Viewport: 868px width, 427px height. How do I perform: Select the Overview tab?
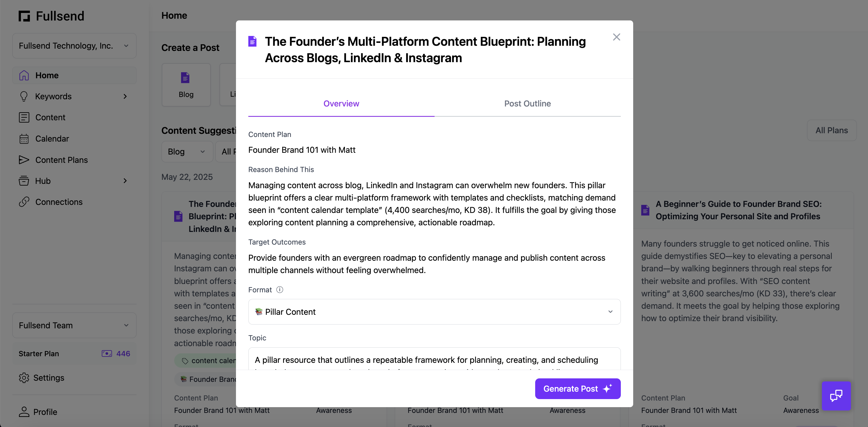[x=341, y=104]
